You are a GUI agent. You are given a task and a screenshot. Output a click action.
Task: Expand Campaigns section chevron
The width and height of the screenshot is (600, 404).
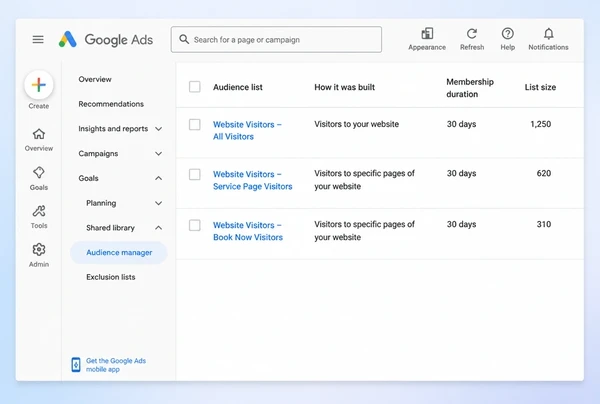tap(158, 154)
